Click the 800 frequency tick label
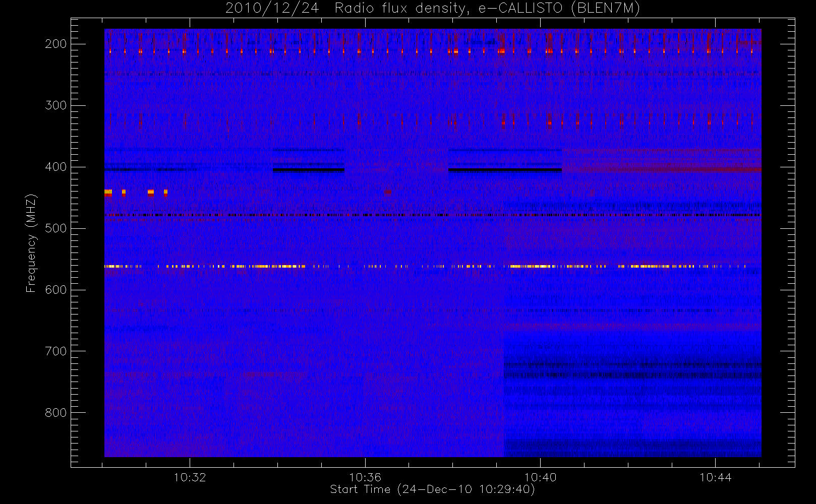Viewport: 816px width, 504px height. point(56,413)
